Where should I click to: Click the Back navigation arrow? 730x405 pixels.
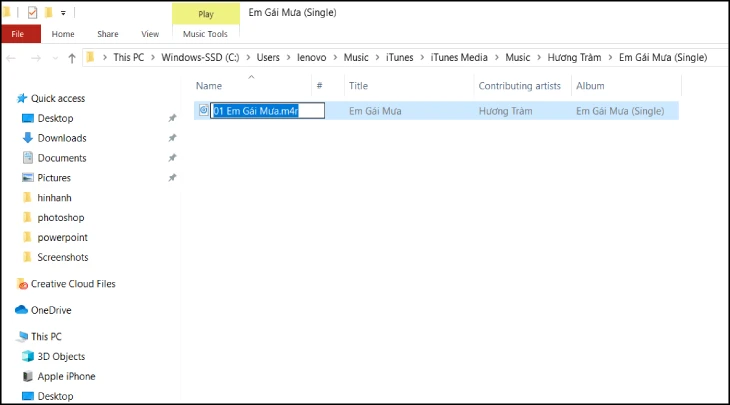(x=12, y=58)
